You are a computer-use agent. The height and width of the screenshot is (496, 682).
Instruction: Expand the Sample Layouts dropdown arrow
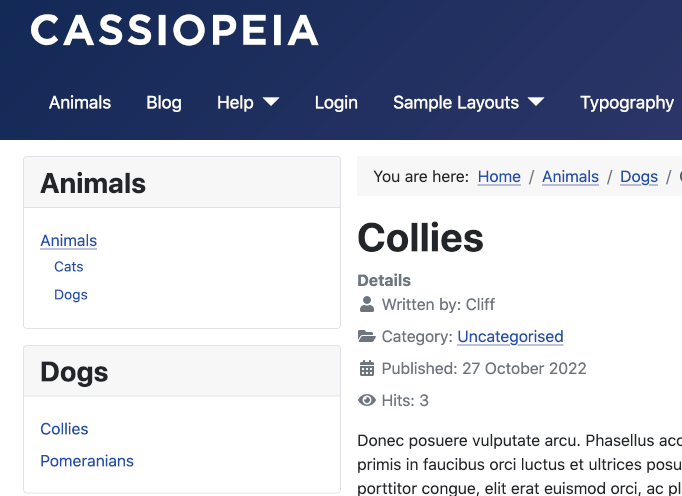pos(536,102)
